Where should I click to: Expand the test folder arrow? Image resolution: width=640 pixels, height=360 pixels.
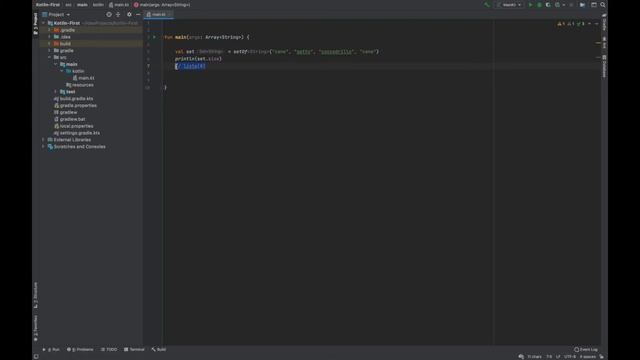click(x=56, y=92)
